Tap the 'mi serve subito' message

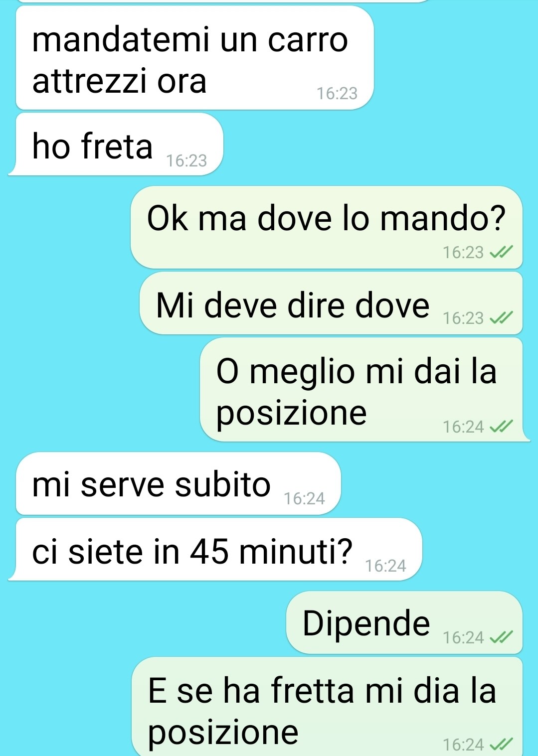(x=179, y=483)
